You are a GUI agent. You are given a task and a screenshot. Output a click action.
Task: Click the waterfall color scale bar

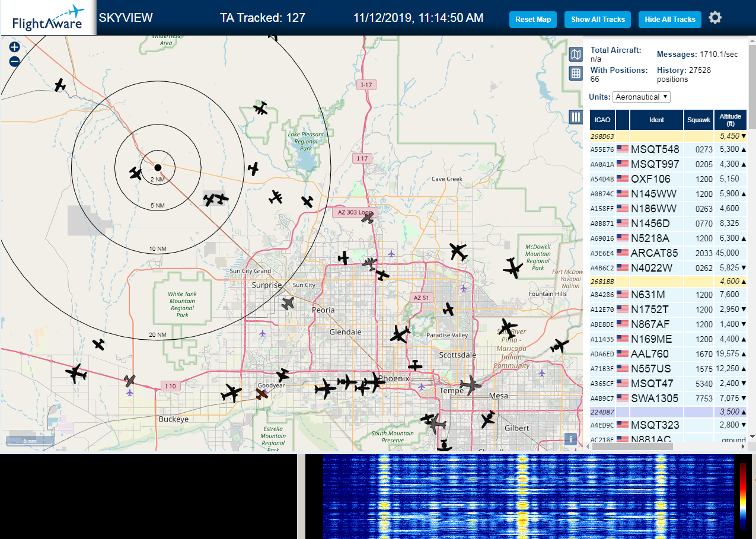pyautogui.click(x=743, y=496)
